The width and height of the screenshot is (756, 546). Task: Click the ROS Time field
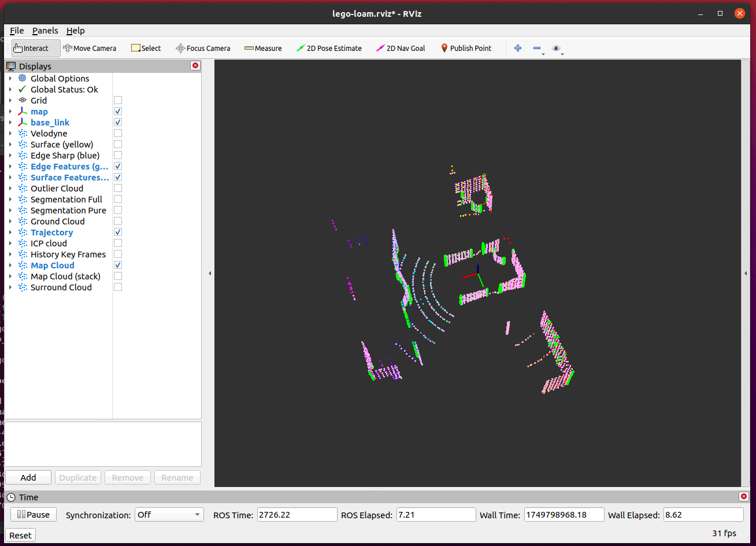(x=297, y=515)
